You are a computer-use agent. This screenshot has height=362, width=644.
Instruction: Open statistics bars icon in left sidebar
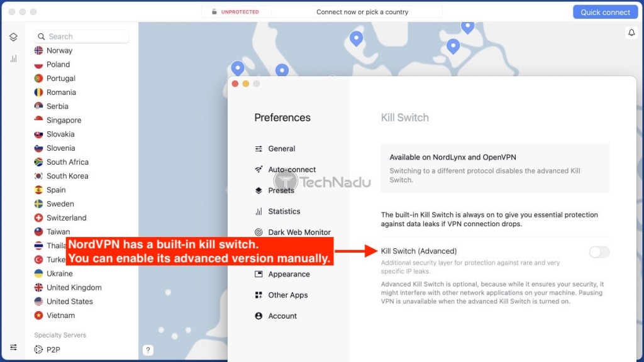[14, 58]
